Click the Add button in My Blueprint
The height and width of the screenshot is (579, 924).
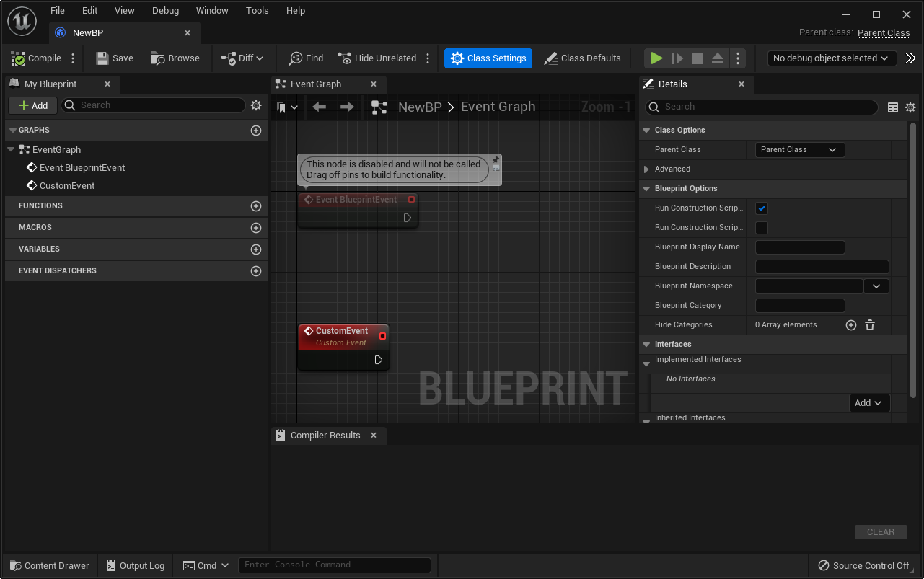click(33, 105)
